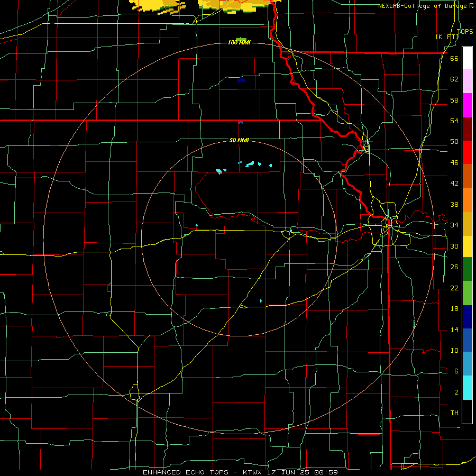The height and width of the screenshot is (476, 476).
Task: Click the legend value '38'
Action: 454,204
